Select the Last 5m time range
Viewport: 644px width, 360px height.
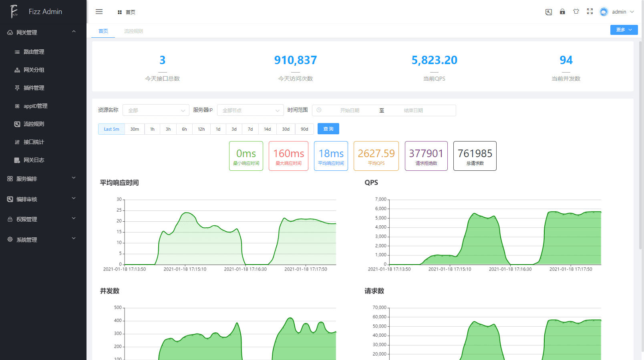[111, 129]
